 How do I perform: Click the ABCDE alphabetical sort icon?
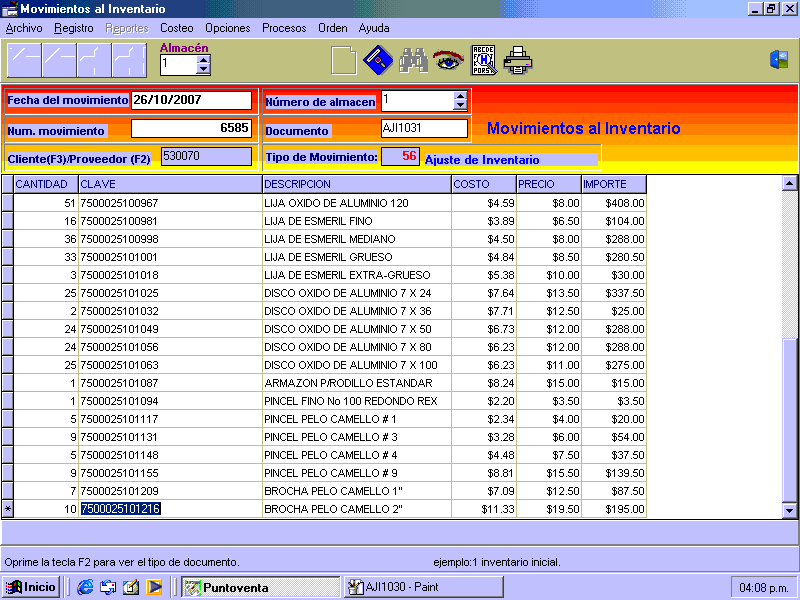(483, 61)
